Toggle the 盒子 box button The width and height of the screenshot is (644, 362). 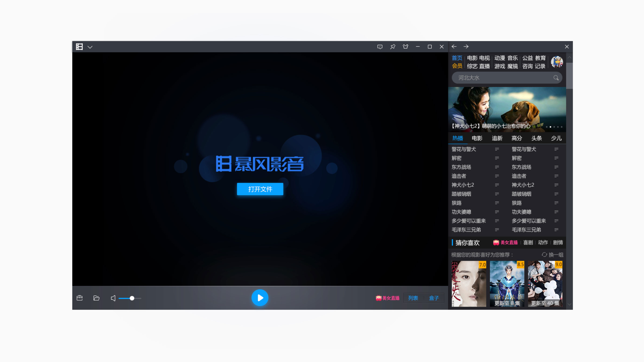pos(434,298)
